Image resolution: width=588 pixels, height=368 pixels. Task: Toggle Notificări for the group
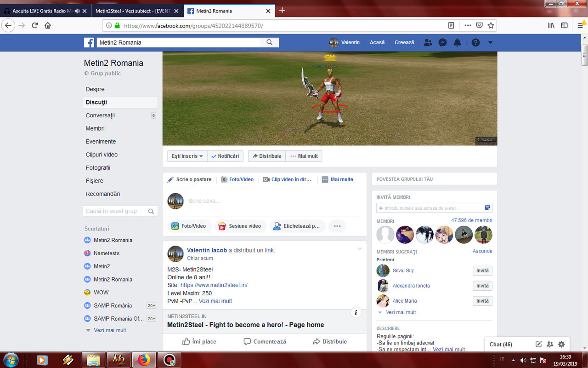[225, 156]
